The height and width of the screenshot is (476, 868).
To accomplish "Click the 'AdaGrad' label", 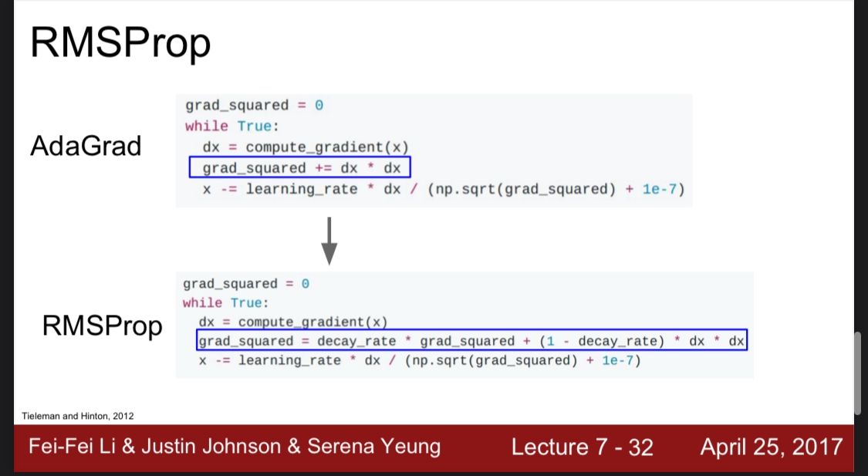I will point(86,146).
